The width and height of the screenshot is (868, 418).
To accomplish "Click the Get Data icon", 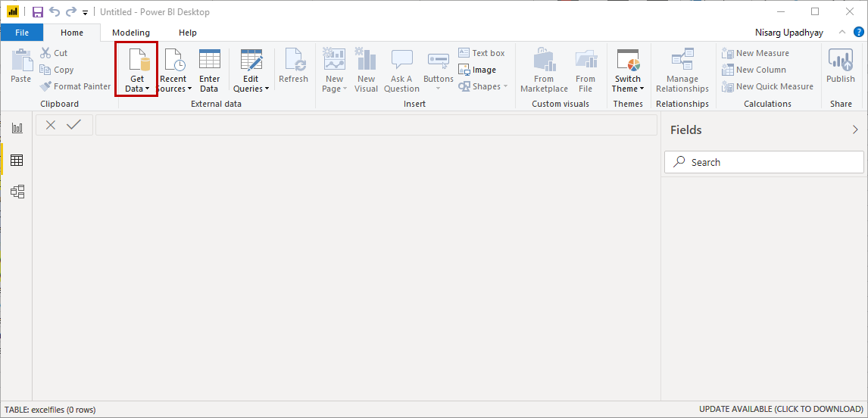I will tap(137, 60).
